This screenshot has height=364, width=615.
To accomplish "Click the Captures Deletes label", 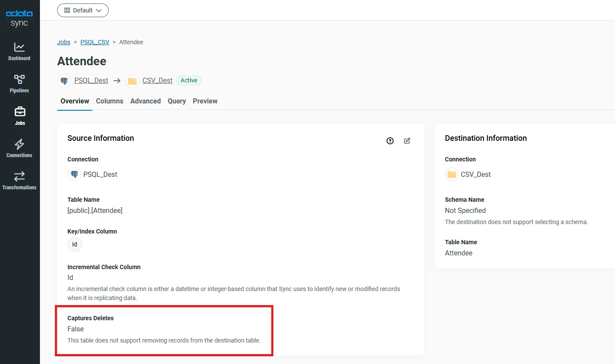I will click(91, 318).
